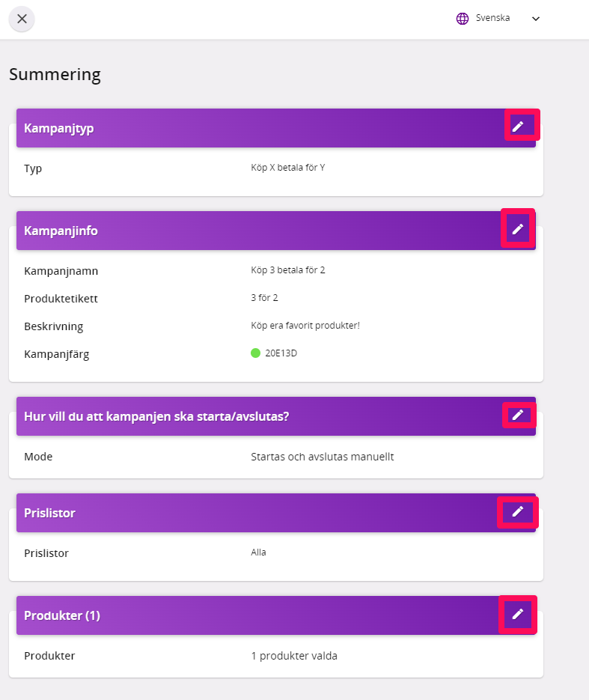Select the "1 produkter valda" text
The width and height of the screenshot is (589, 700).
294,656
